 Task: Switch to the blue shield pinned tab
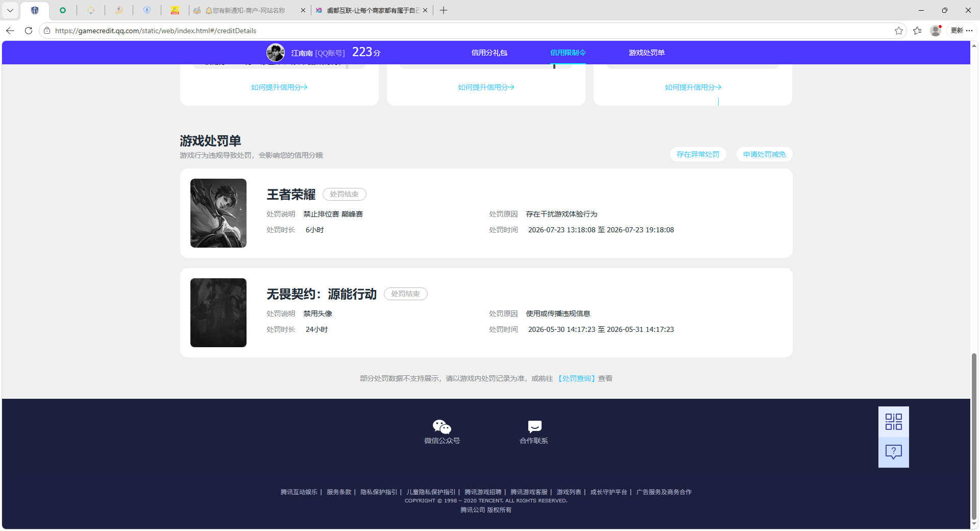pos(35,10)
